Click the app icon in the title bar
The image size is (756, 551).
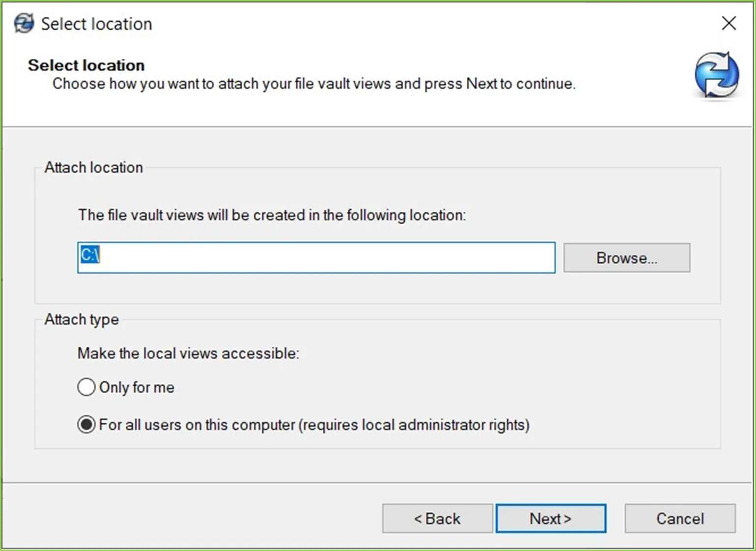(x=24, y=23)
